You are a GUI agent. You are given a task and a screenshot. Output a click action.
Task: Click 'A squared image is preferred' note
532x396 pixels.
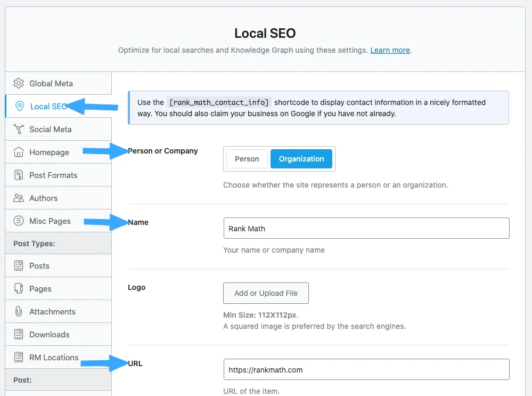315,326
